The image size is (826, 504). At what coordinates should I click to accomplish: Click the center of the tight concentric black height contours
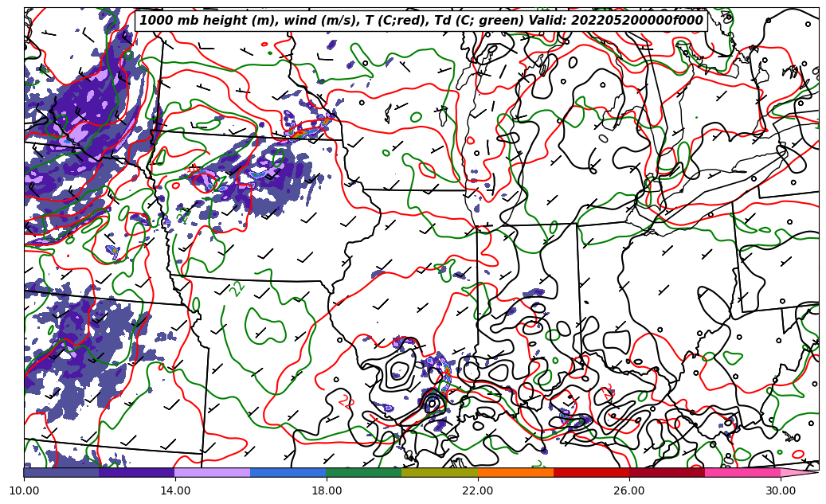click(x=433, y=403)
